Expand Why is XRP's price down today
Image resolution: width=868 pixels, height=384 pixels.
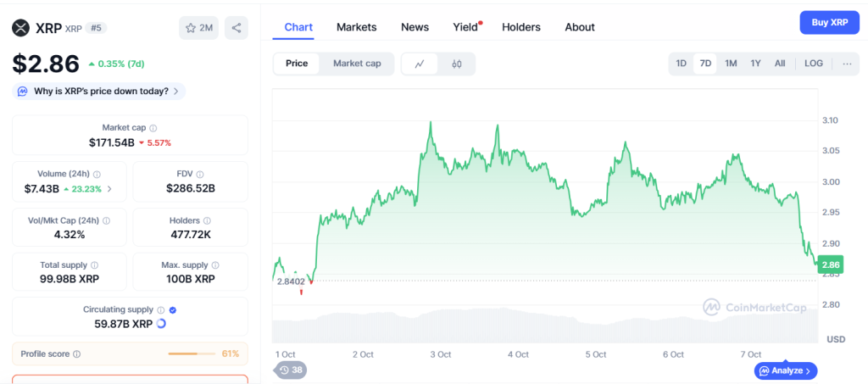pyautogui.click(x=99, y=91)
